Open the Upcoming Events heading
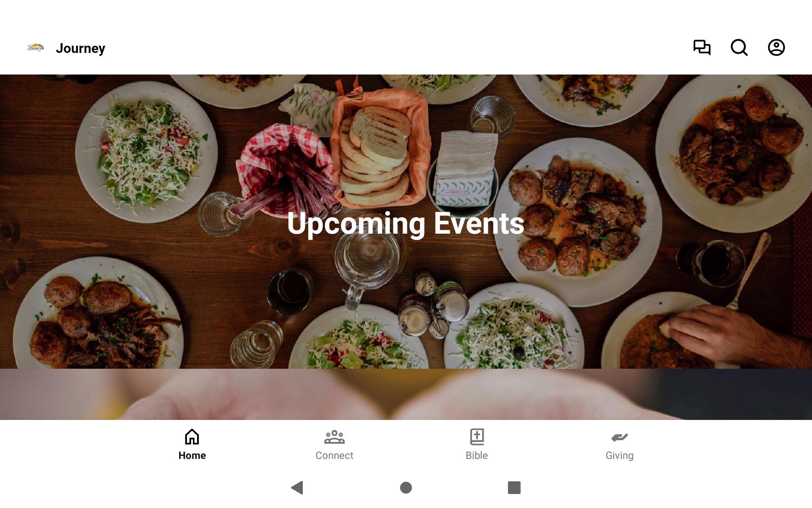This screenshot has height=508, width=812. pyautogui.click(x=406, y=223)
